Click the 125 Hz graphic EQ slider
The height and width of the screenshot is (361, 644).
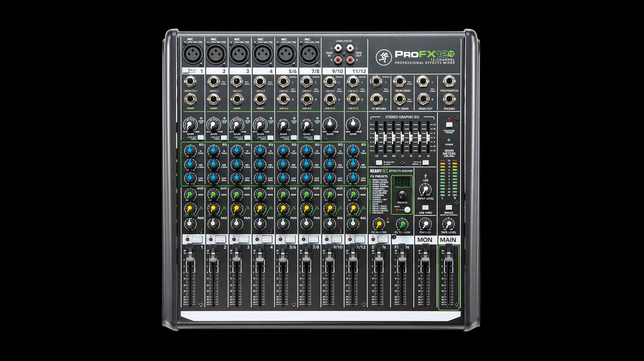[x=376, y=138]
